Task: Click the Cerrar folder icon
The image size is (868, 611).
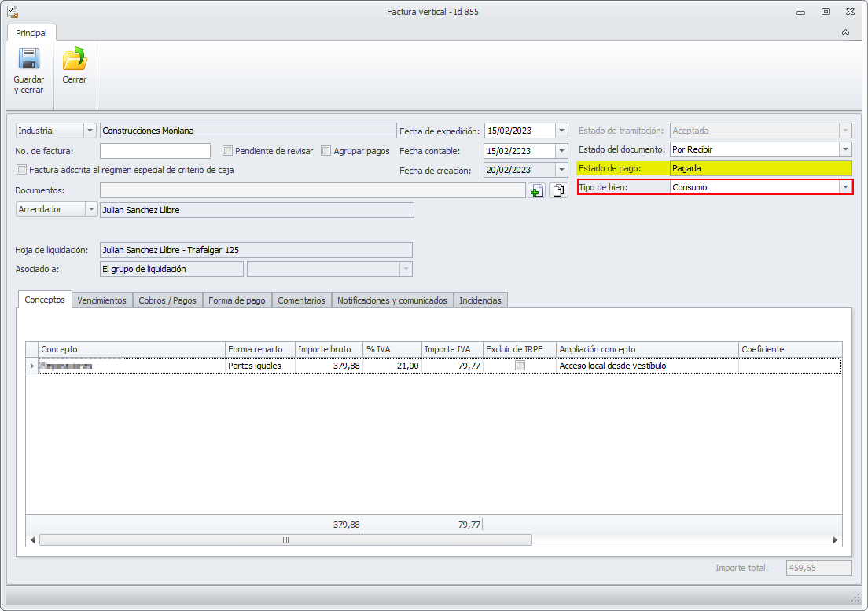Action: (x=75, y=59)
